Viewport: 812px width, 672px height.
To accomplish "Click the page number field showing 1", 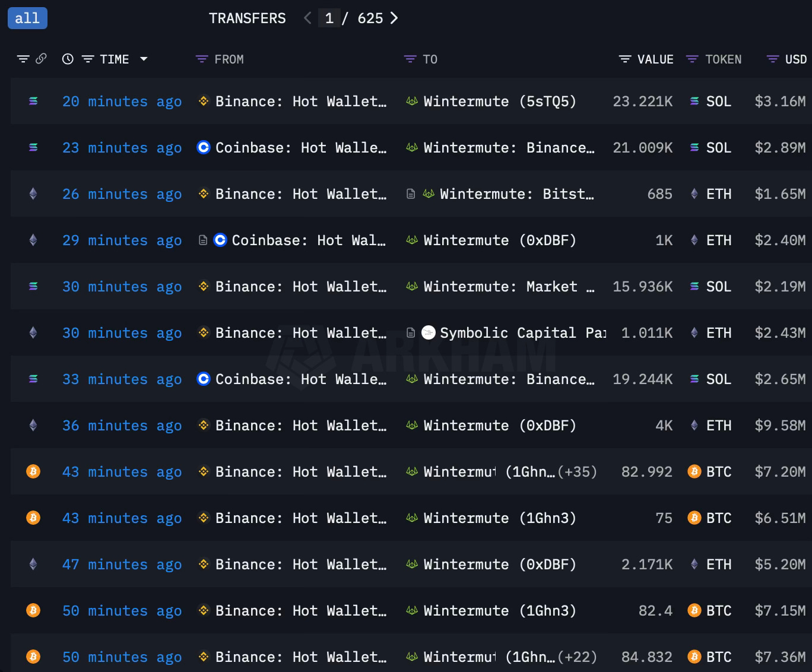I will (x=329, y=18).
